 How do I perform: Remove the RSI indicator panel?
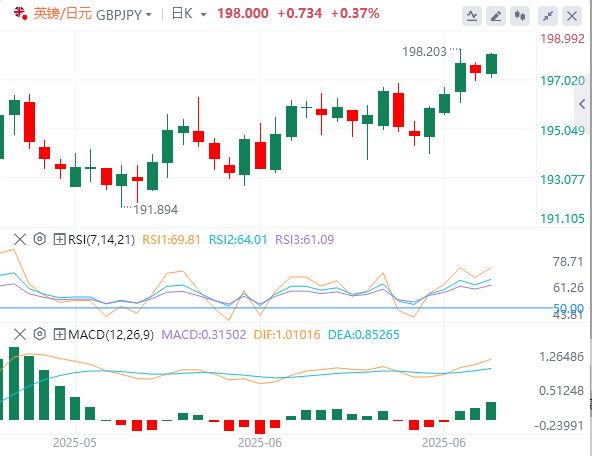tap(20, 239)
